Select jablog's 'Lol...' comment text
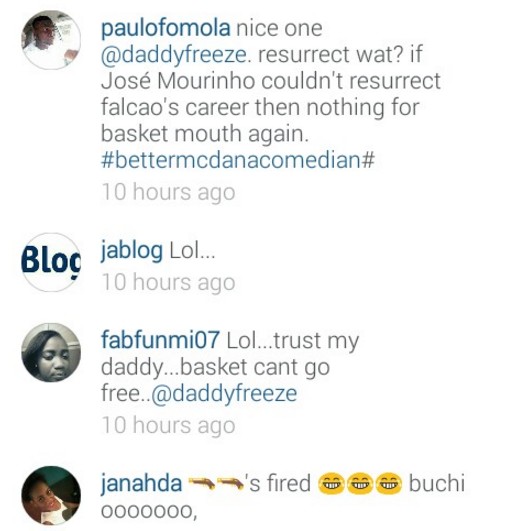This screenshot has height=531, width=512. pyautogui.click(x=192, y=251)
